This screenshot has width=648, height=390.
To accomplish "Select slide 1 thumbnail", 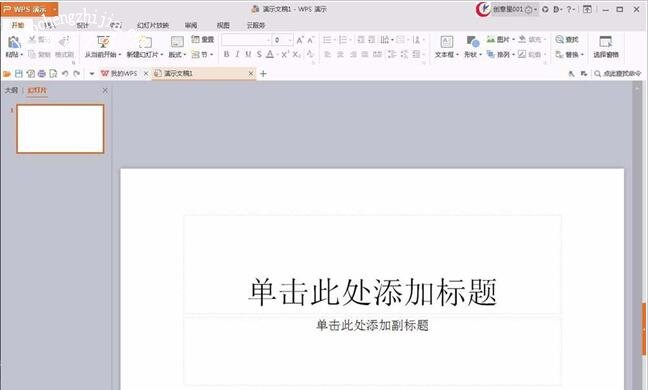I will [x=60, y=128].
